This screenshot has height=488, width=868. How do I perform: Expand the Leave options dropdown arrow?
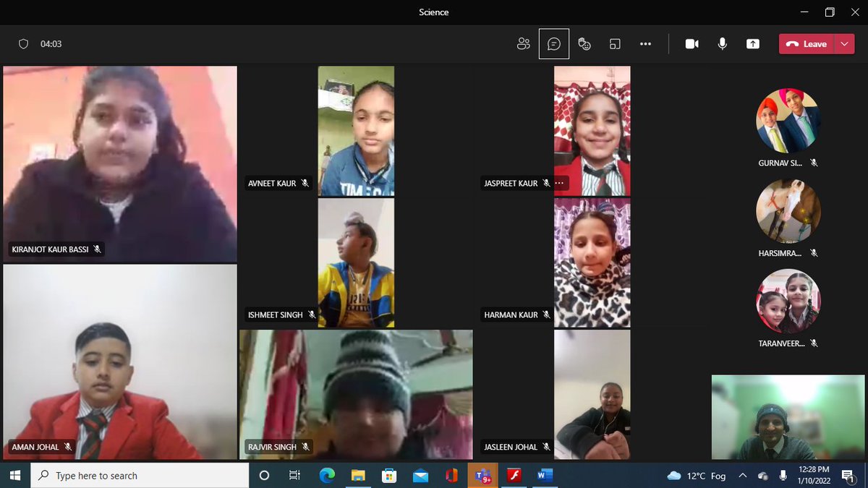(845, 44)
